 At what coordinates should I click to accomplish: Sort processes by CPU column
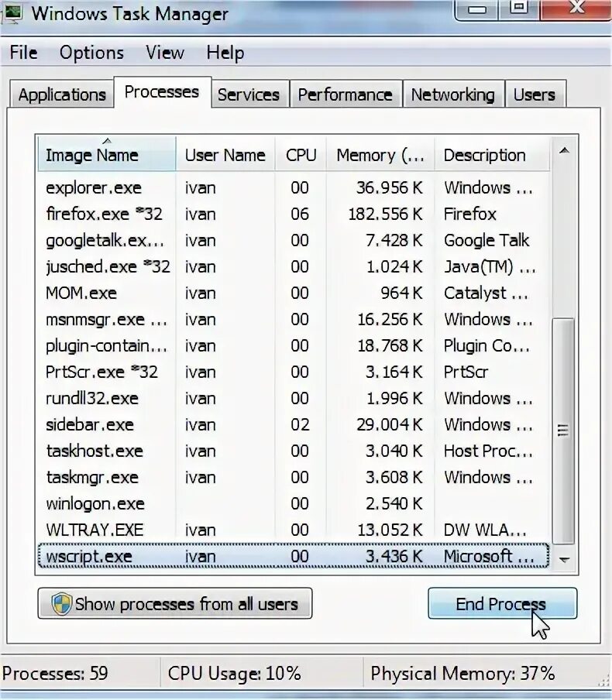[301, 154]
